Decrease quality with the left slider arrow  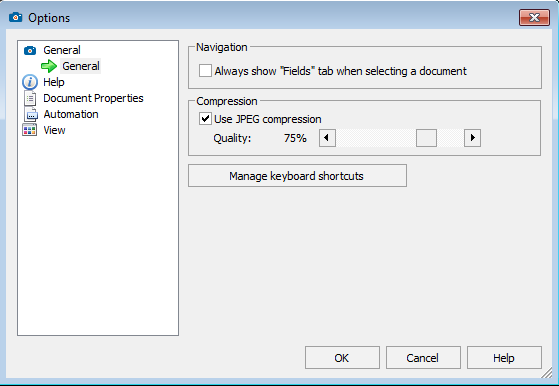tap(327, 138)
